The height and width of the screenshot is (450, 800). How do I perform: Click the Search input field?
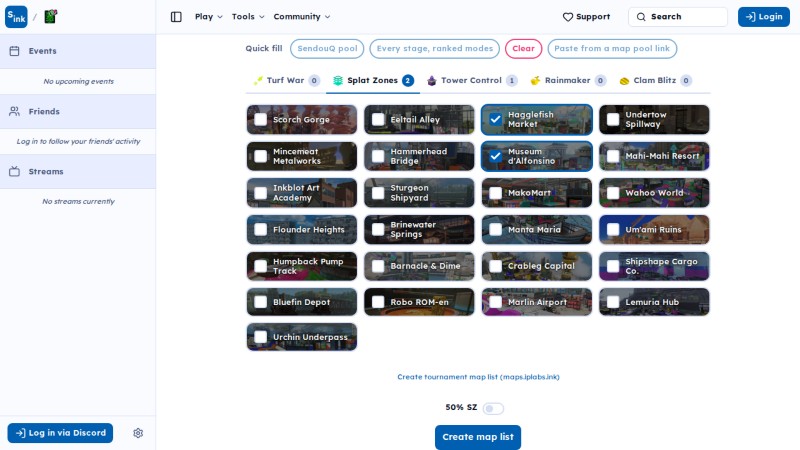click(678, 17)
